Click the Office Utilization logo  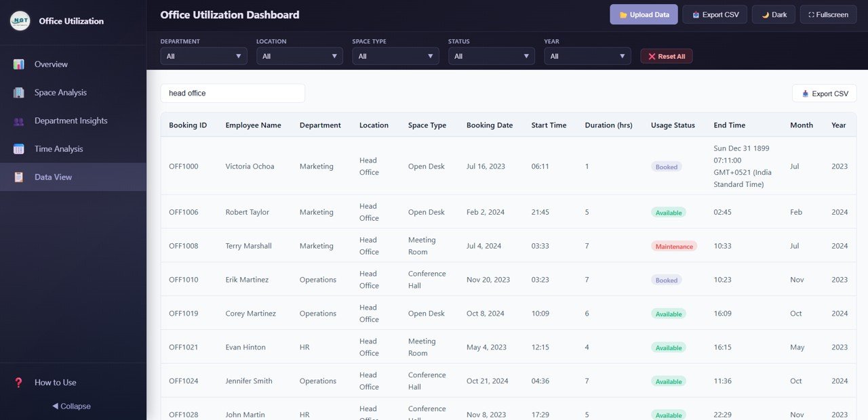(x=20, y=20)
